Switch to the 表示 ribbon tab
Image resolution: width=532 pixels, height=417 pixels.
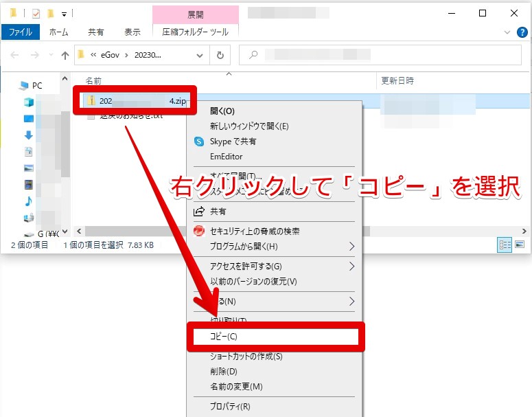click(x=132, y=32)
